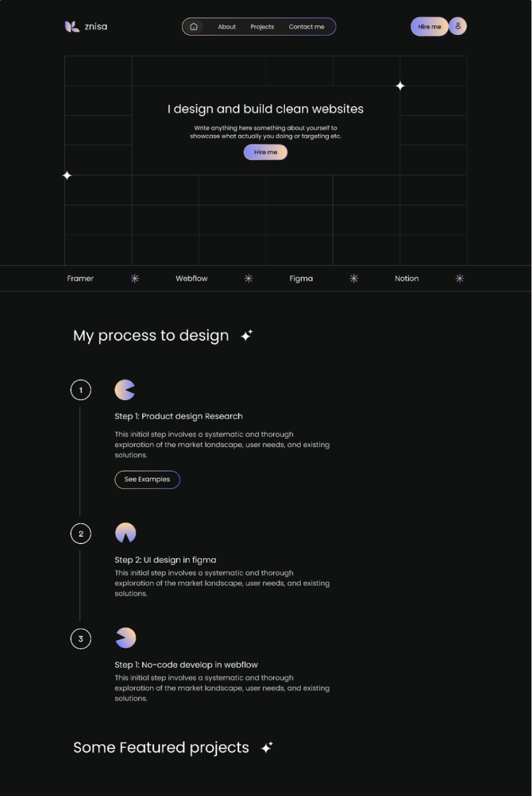The height and width of the screenshot is (796, 532).
Task: Click the Hire me button in hero section
Action: pos(266,152)
